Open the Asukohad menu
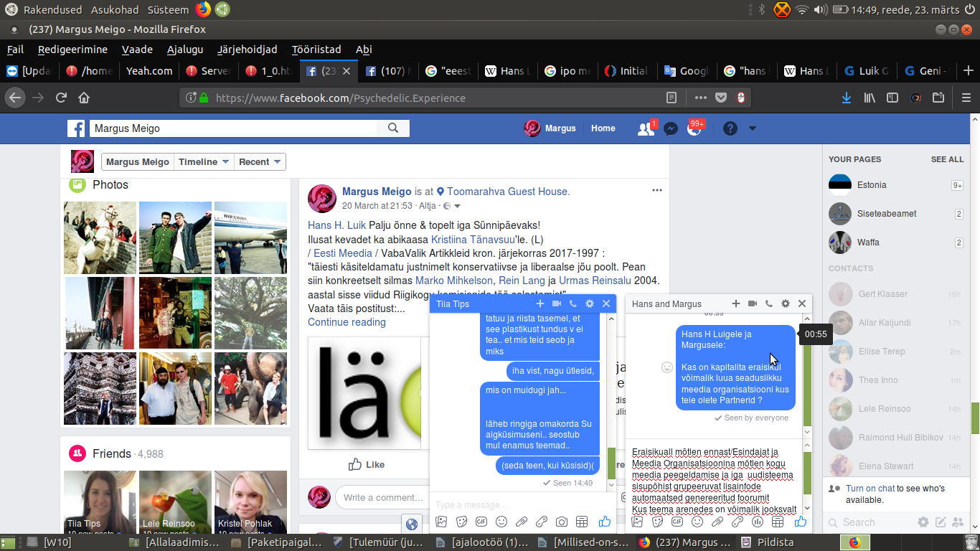980x551 pixels. tap(116, 10)
